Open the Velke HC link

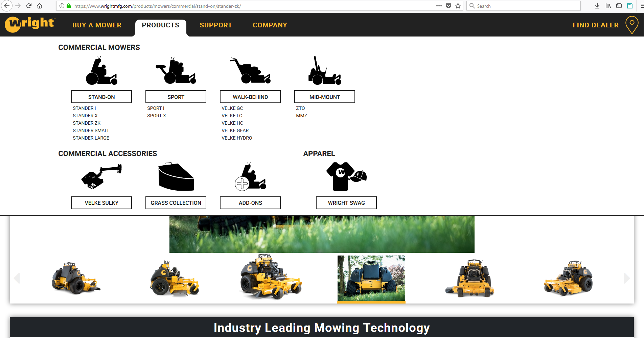point(232,123)
